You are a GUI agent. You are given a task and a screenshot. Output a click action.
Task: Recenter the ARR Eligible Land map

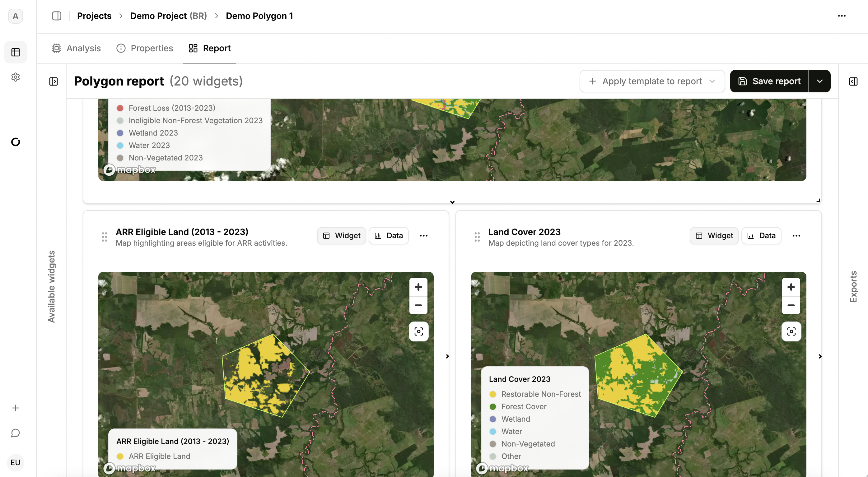pyautogui.click(x=418, y=331)
